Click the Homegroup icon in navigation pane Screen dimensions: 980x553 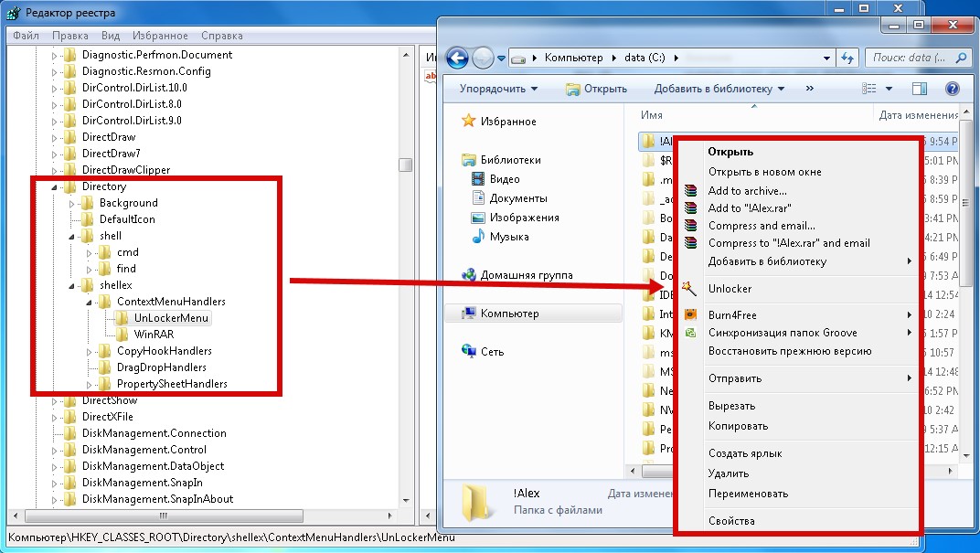469,275
